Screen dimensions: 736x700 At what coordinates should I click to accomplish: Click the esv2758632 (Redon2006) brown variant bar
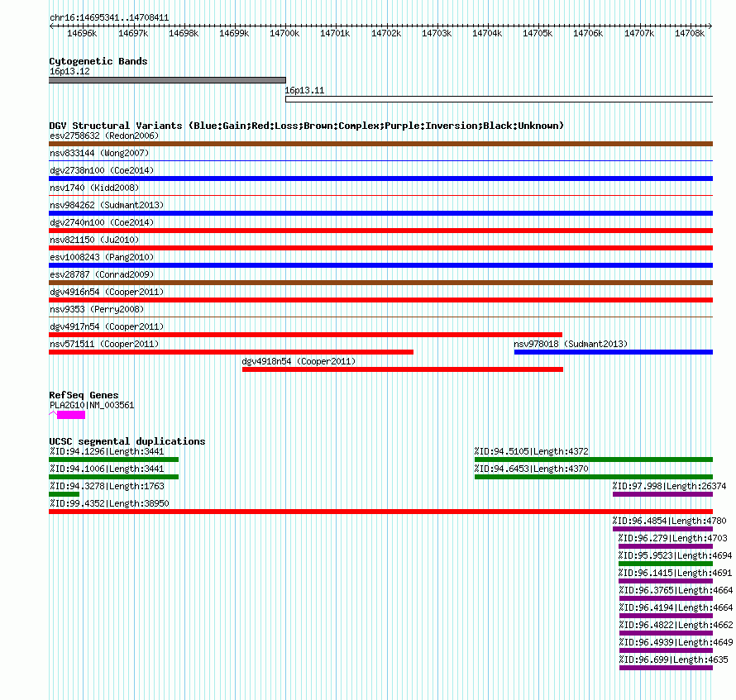pyautogui.click(x=380, y=144)
